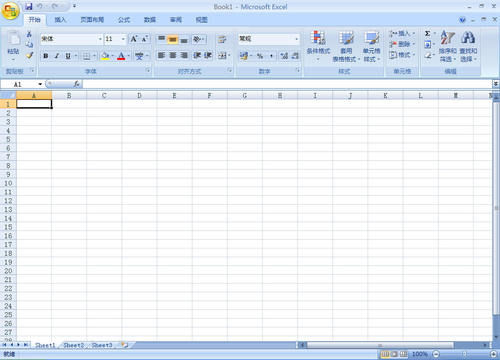Switch to the 公式 (Formulas) ribbon tab
This screenshot has width=500, height=360.
(124, 20)
